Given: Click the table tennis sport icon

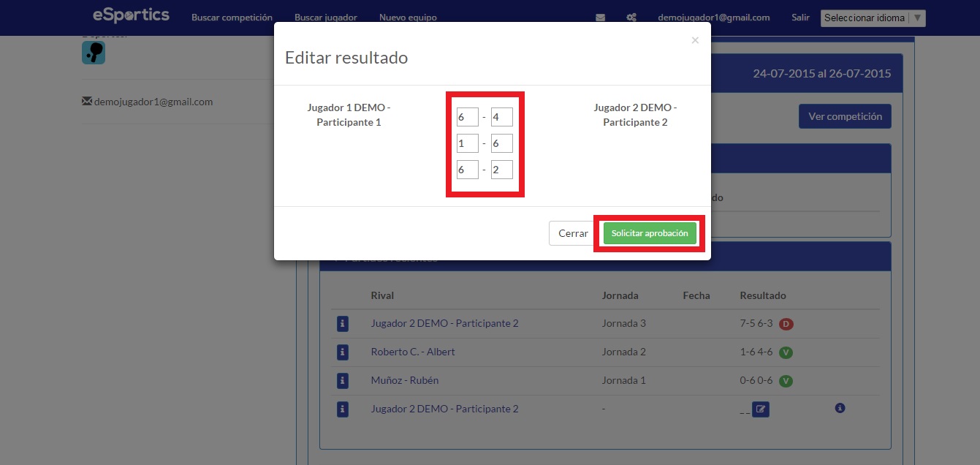Looking at the screenshot, I should 94,53.
